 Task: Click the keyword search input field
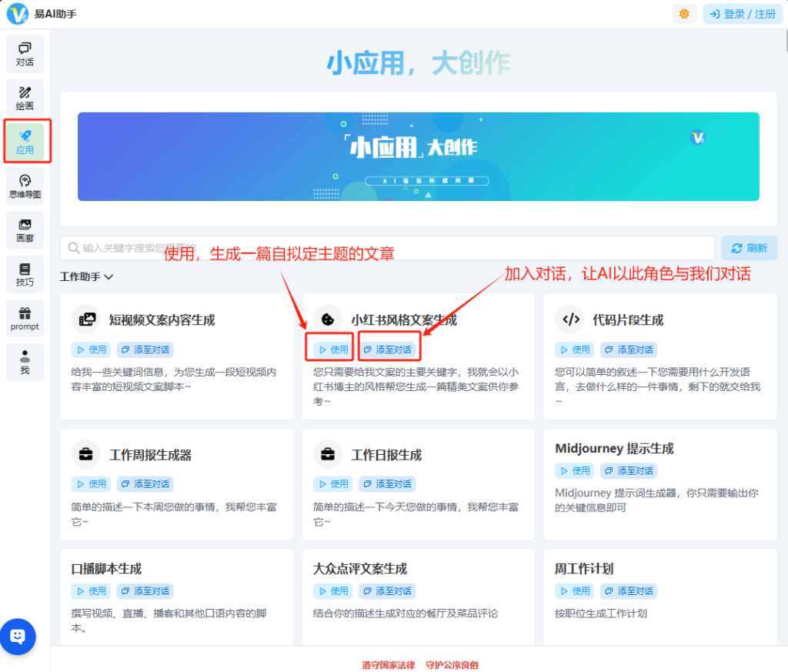point(387,248)
